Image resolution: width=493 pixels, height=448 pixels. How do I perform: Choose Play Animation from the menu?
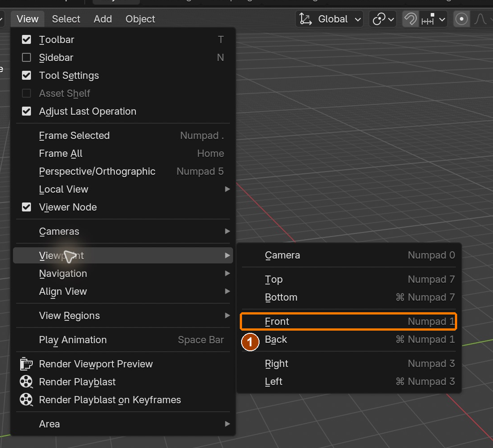[x=123, y=340]
